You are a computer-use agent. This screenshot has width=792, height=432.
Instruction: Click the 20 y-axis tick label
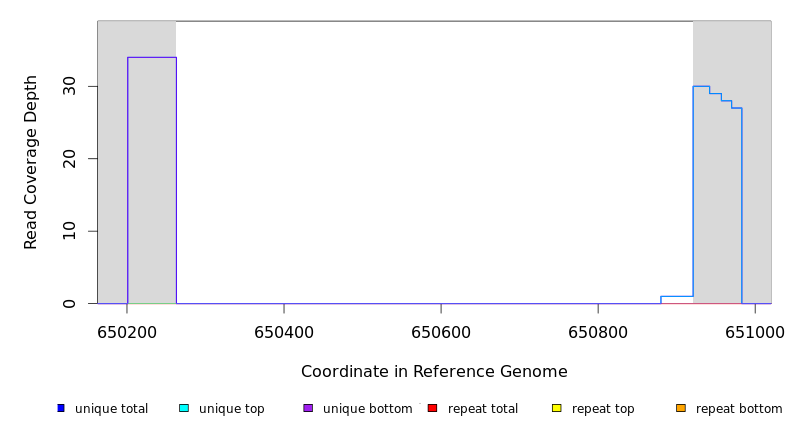click(69, 159)
